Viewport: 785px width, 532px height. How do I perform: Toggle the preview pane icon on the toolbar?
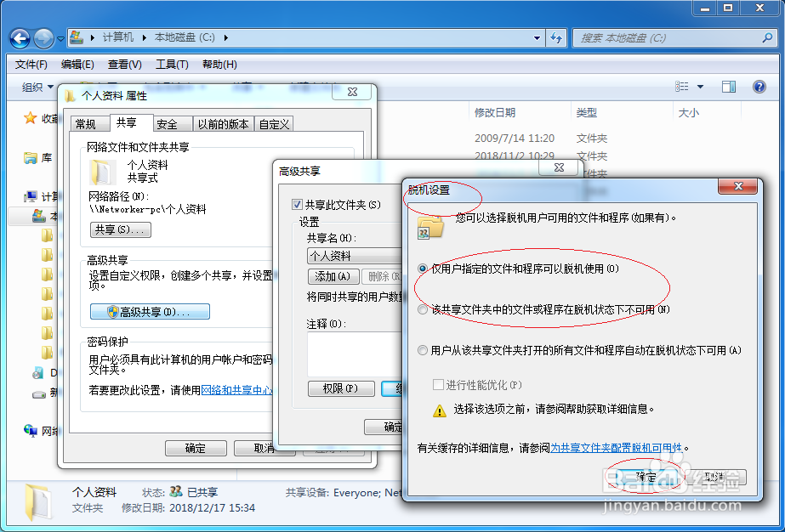click(x=727, y=86)
